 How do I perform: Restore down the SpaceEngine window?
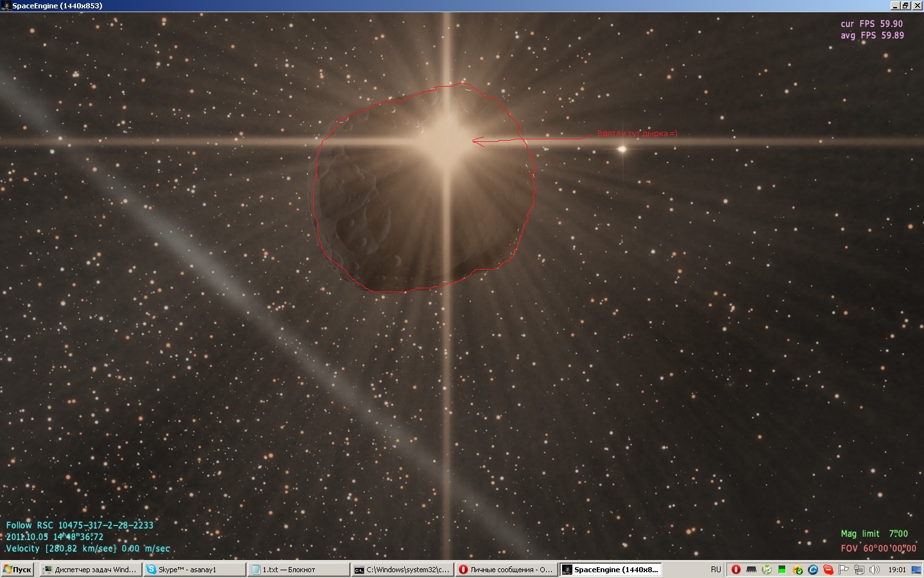905,6
